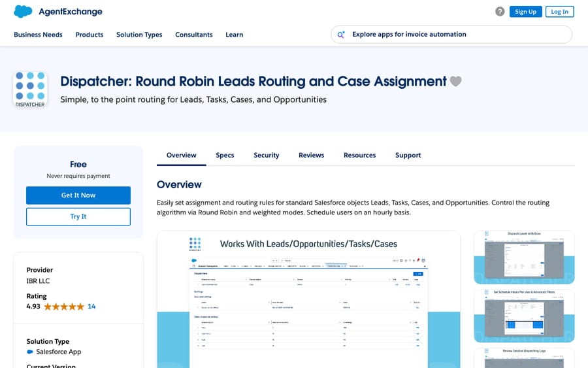Click the Salesforce cloud logo

coord(23,12)
